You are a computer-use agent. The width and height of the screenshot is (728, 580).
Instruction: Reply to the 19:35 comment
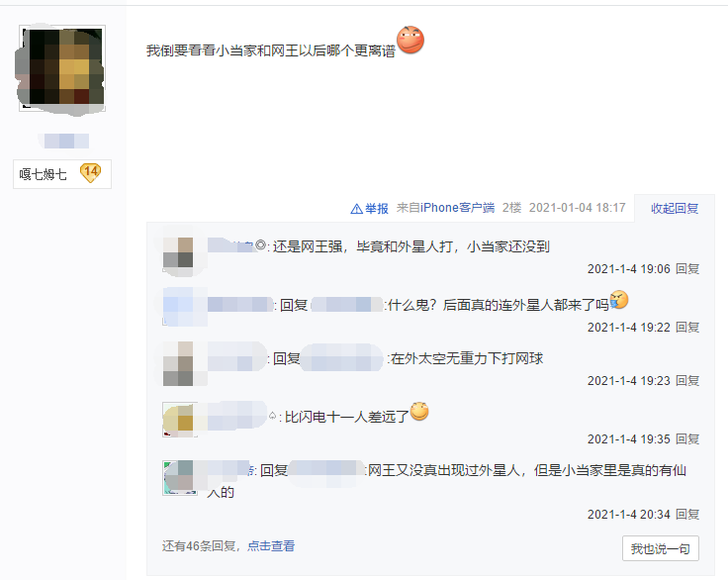click(687, 439)
